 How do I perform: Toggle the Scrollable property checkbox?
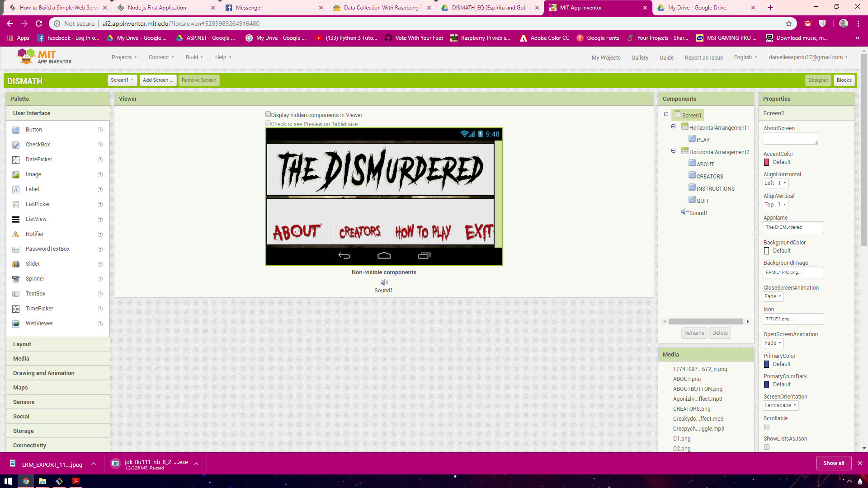pos(766,427)
